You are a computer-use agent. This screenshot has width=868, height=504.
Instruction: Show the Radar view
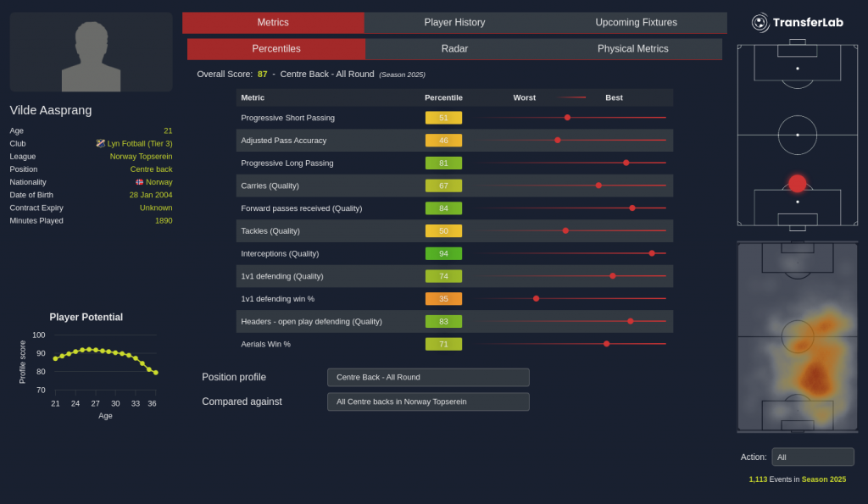(x=454, y=49)
